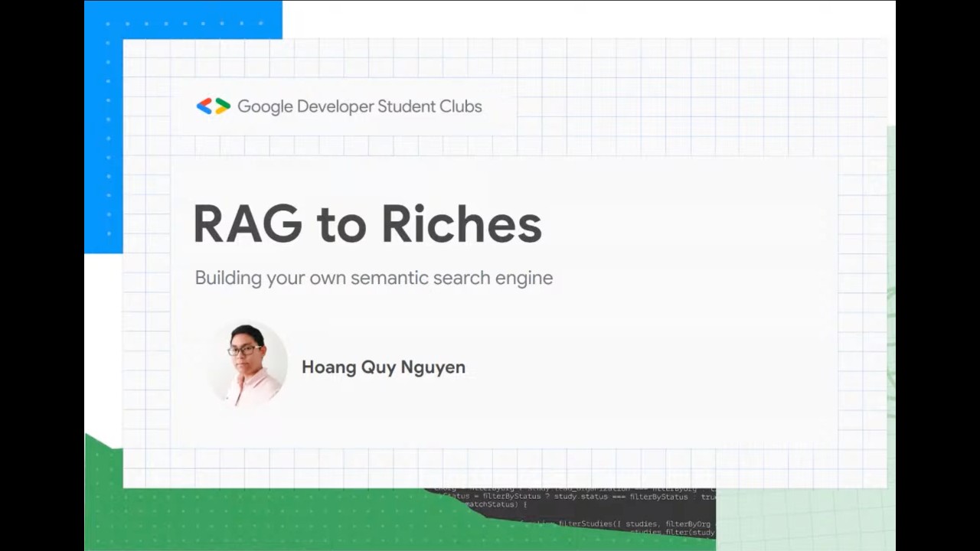980x551 pixels.
Task: Click the subtitle "Building your own semantic search engine"
Action: coord(374,278)
